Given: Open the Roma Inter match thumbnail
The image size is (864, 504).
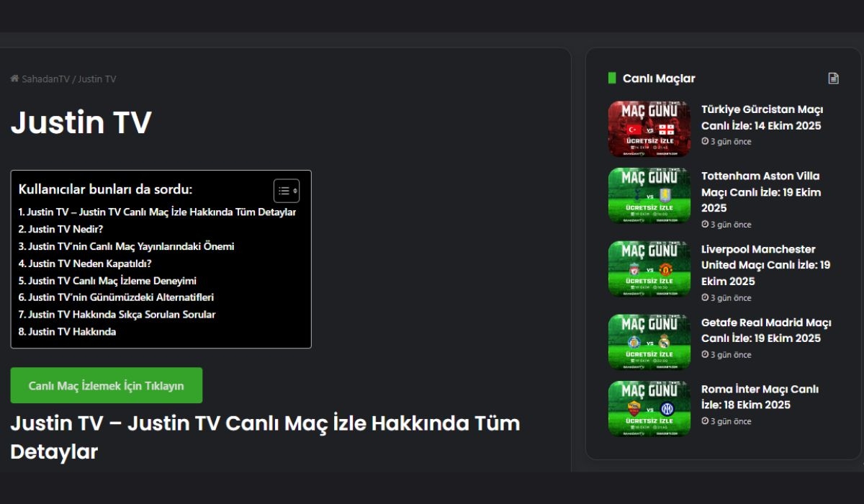Looking at the screenshot, I should (x=649, y=408).
